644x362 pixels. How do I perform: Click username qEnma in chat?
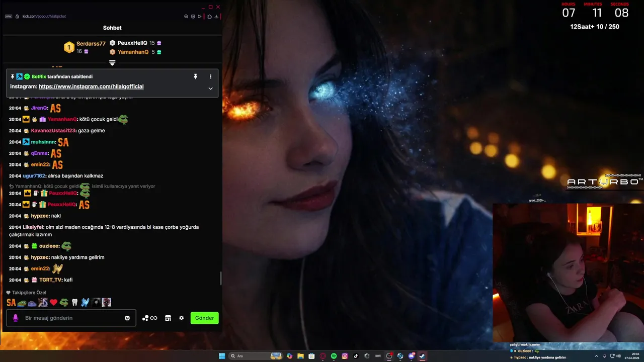pyautogui.click(x=39, y=153)
